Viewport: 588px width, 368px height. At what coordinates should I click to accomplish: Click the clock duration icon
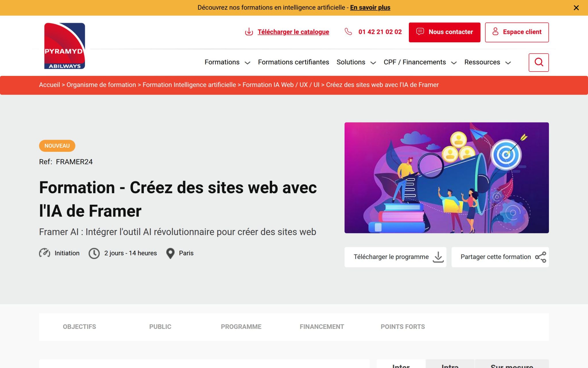pos(94,253)
